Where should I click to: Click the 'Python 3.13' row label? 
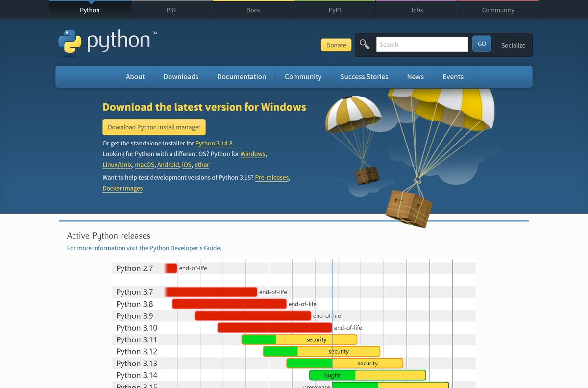[x=137, y=364]
